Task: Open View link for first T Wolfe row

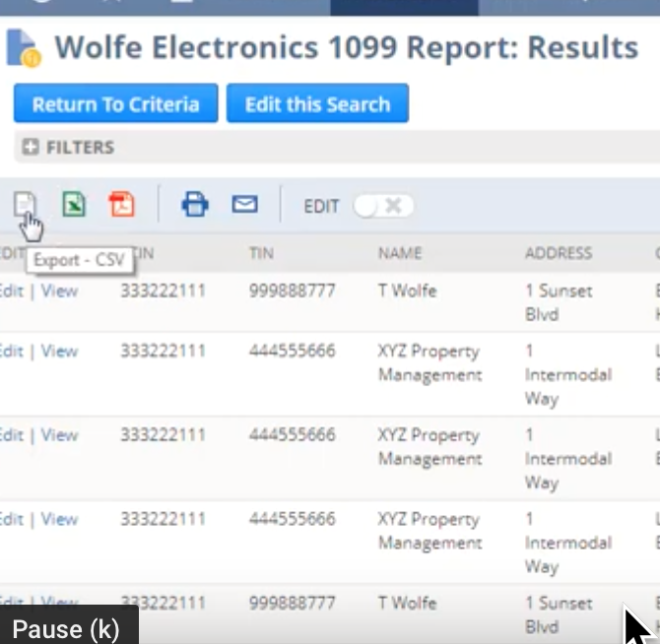Action: click(x=59, y=290)
